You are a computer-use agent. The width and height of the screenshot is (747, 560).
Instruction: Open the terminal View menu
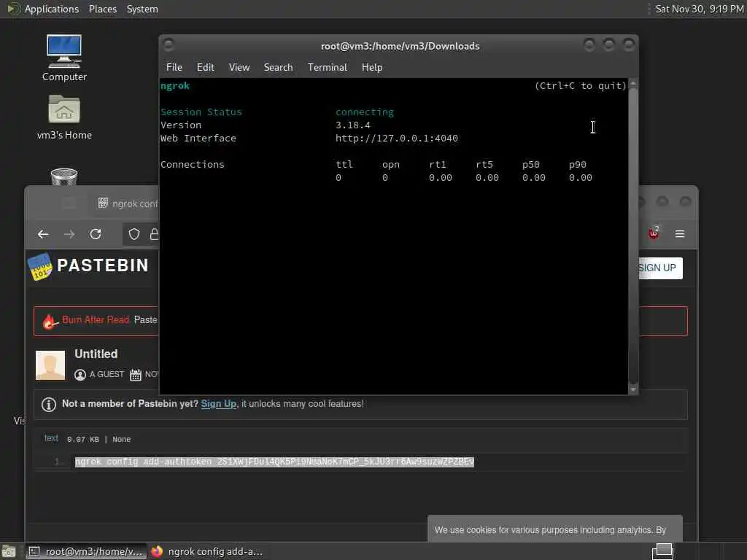(x=239, y=67)
